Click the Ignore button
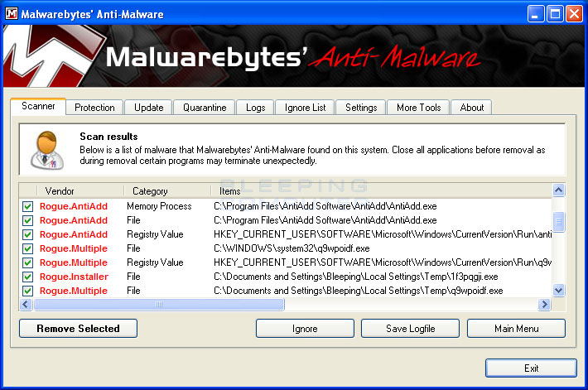588x390 pixels. [x=305, y=329]
